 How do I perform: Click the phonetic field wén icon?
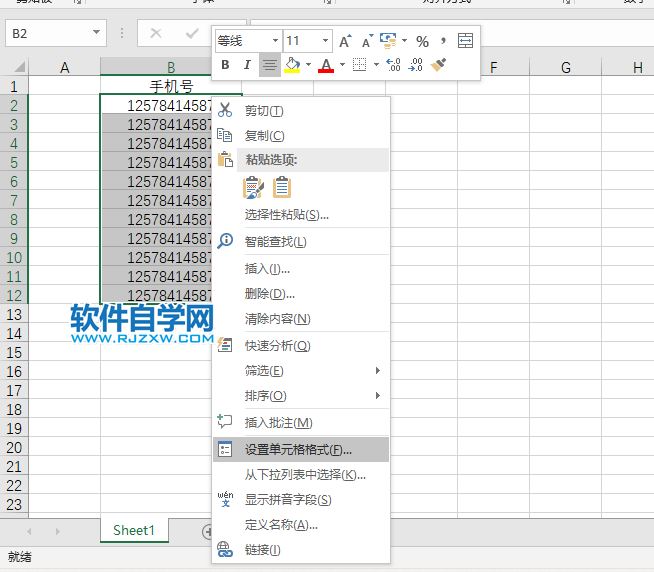(x=225, y=499)
